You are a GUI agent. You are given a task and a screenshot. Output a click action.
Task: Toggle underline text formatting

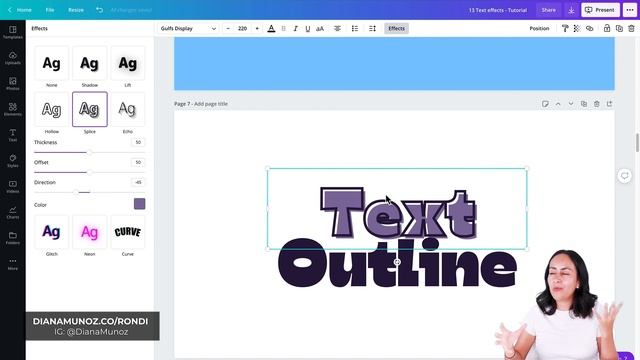pyautogui.click(x=308, y=29)
